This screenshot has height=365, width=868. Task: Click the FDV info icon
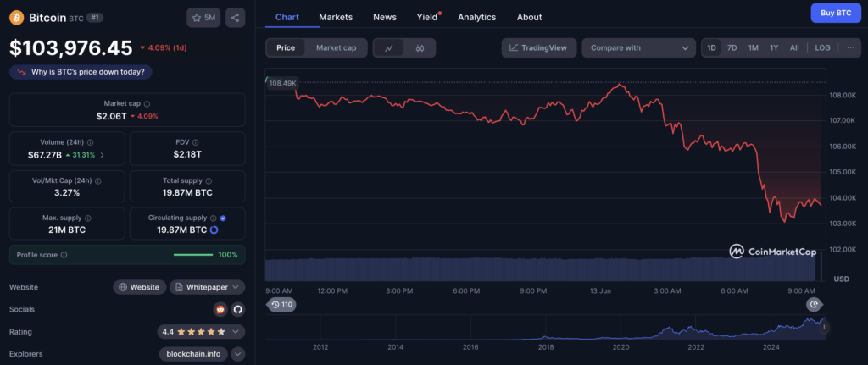click(196, 142)
